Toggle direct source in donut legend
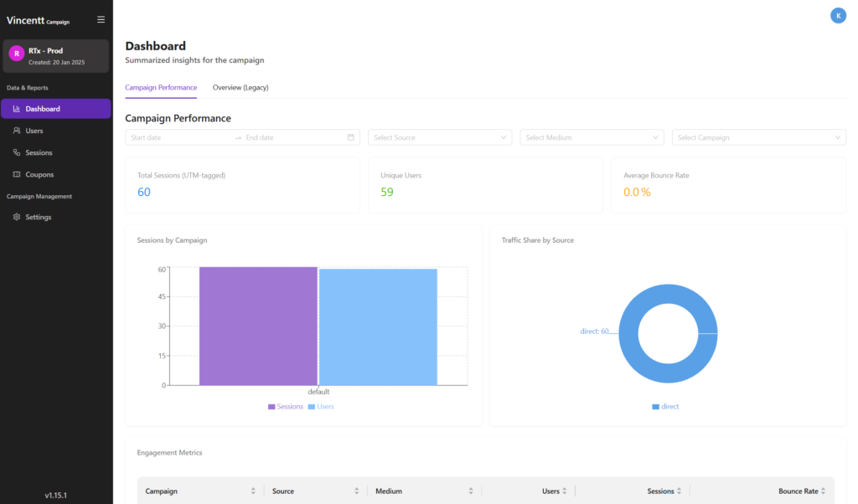The height and width of the screenshot is (504, 858). pos(665,407)
